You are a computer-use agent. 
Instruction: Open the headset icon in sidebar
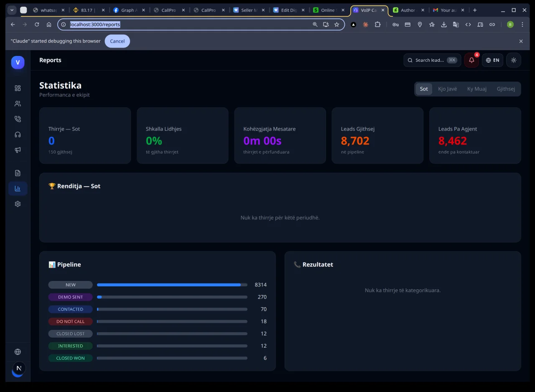(18, 134)
